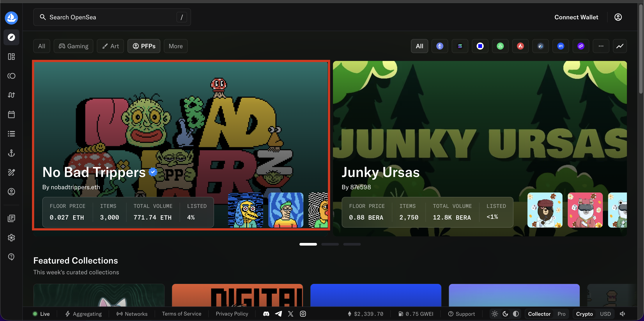Open the Discord link in the footer

tap(266, 314)
